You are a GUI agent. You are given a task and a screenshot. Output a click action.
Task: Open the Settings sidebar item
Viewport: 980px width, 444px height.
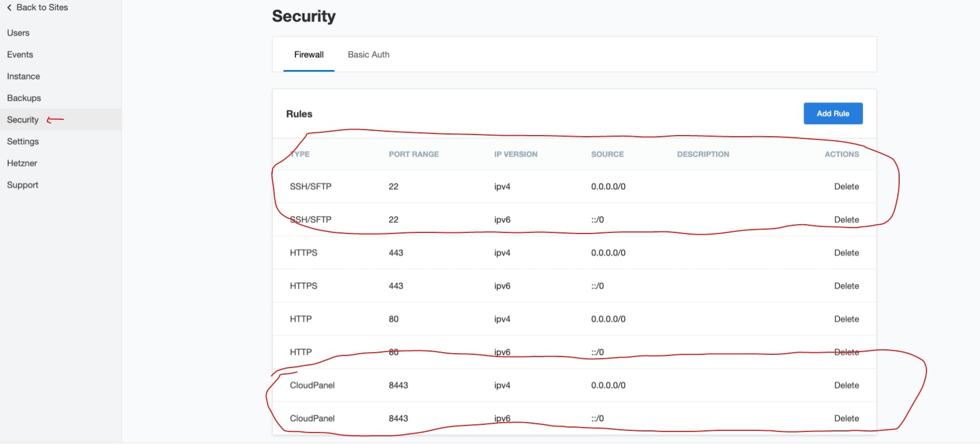[22, 142]
